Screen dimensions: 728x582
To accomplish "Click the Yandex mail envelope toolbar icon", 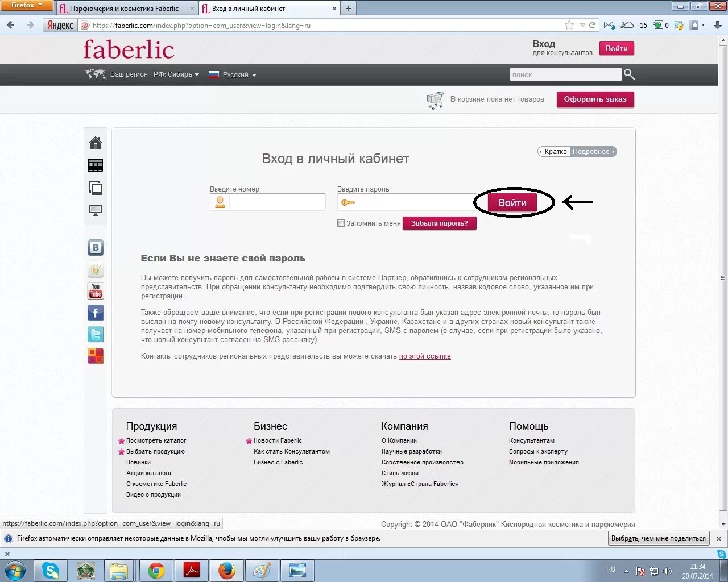I will (x=609, y=25).
